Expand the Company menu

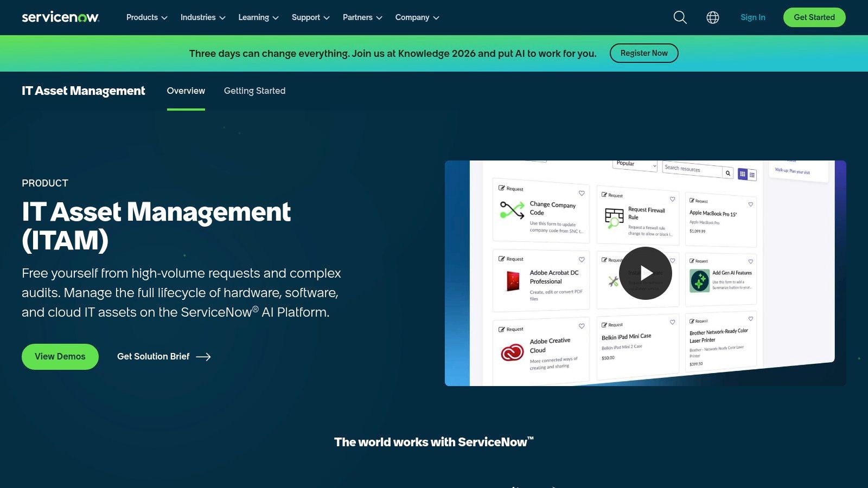pos(417,17)
